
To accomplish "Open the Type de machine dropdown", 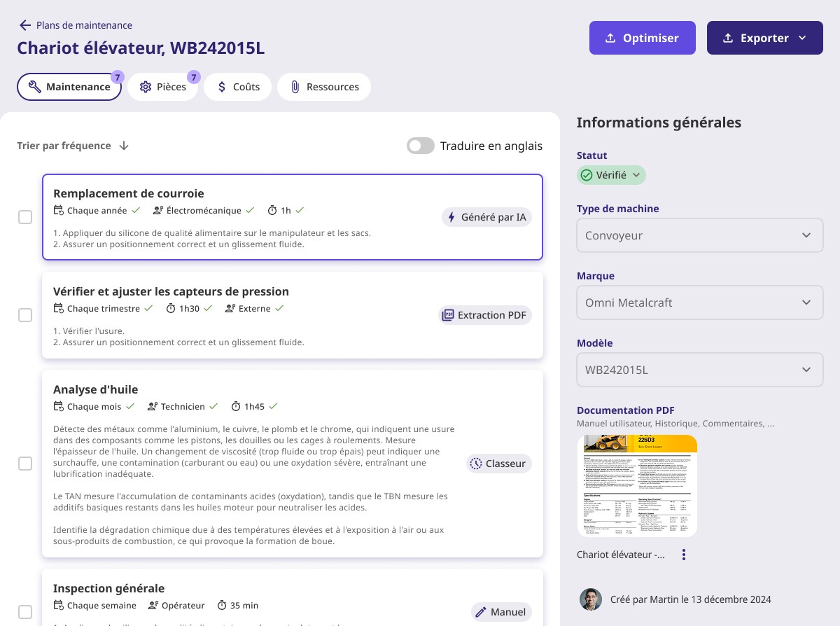I will [700, 235].
